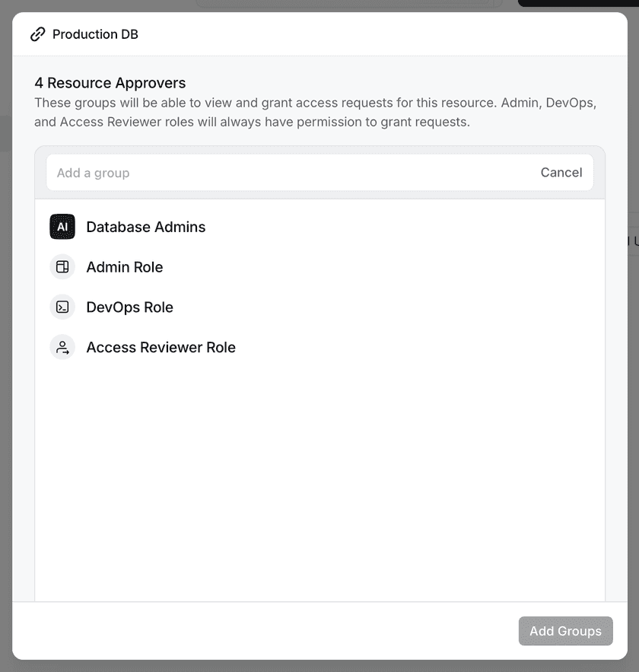This screenshot has height=672, width=639.
Task: Click the Database Admins group avatar icon
Action: tap(62, 227)
